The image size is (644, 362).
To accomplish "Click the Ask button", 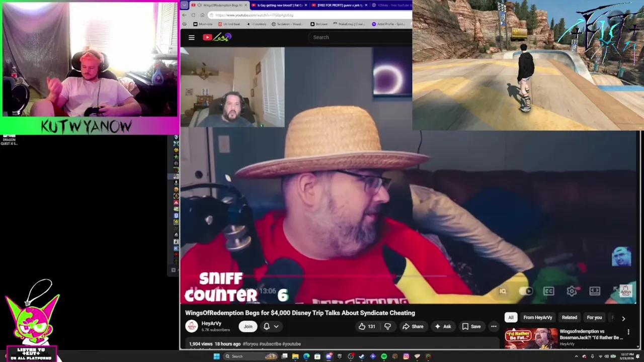I will pos(442,326).
